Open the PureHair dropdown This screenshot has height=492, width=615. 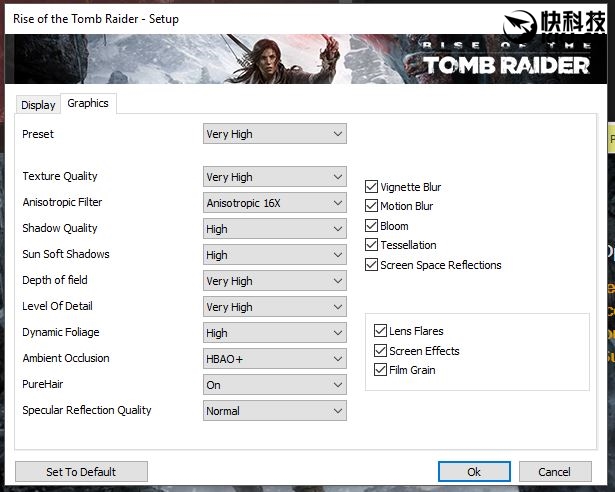click(275, 385)
